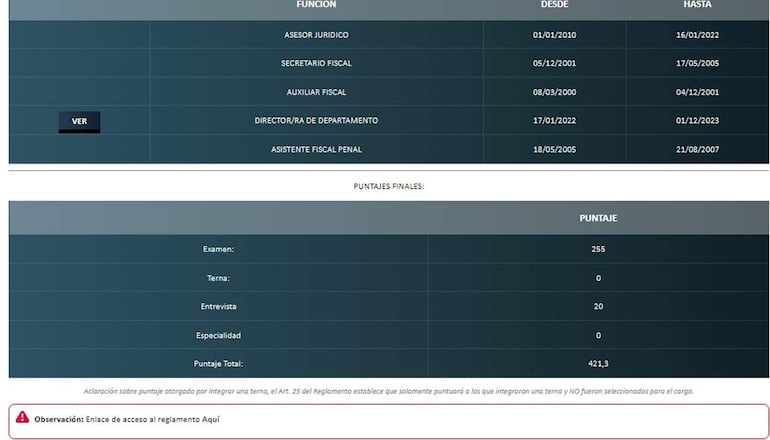Click DIRECTOR/RA DE DEPARTAMENTO text
Viewport: 770px width, 440px height.
tap(316, 121)
